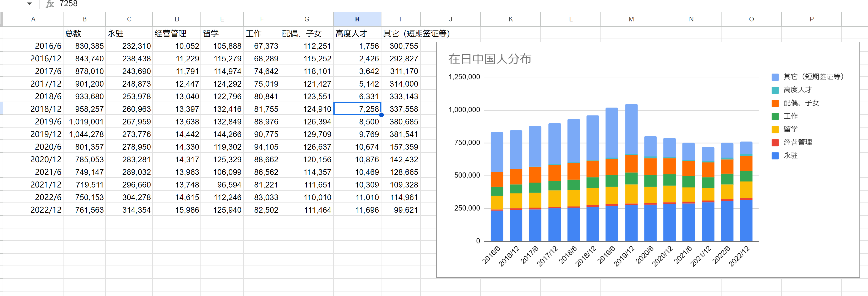
Task: Click header cell 留学
Action: [222, 33]
